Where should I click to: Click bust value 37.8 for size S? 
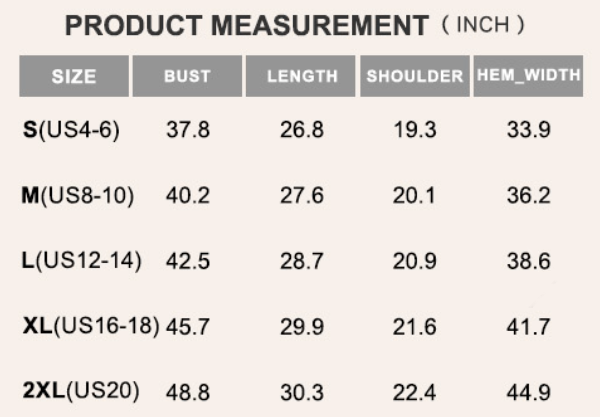point(188,130)
